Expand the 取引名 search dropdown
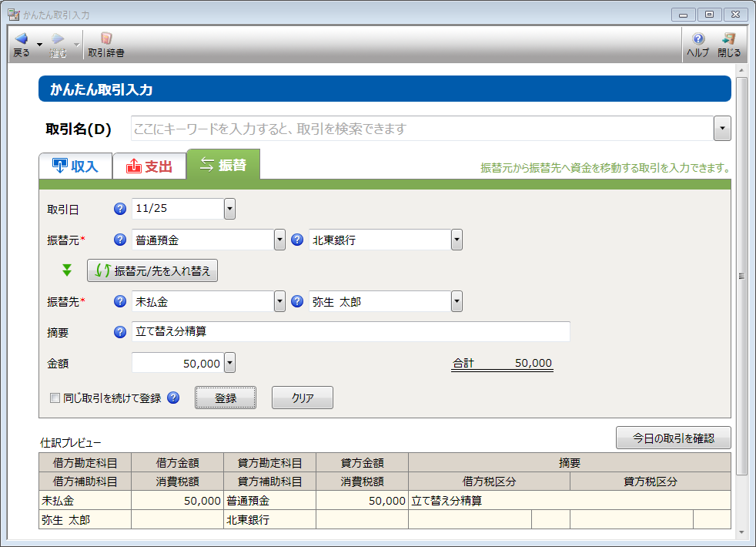 pos(722,129)
